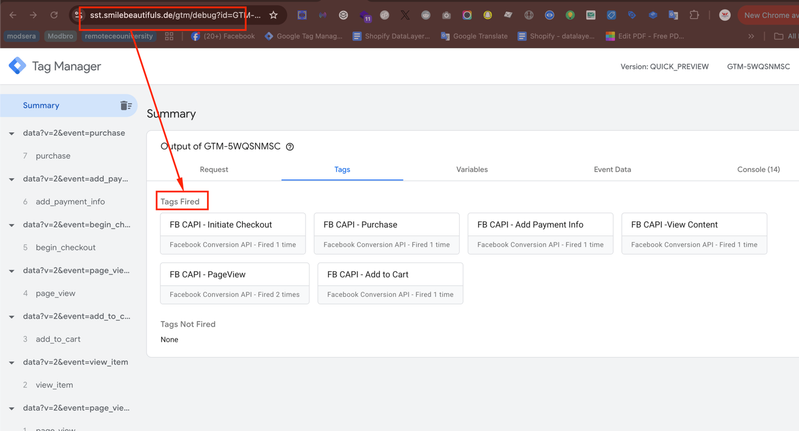The image size is (799, 431).
Task: Open the extension icon with 11 badge
Action: [x=365, y=16]
